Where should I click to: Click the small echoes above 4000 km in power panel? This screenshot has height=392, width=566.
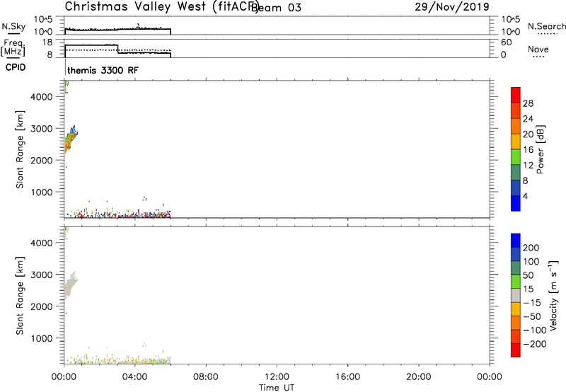pyautogui.click(x=67, y=87)
